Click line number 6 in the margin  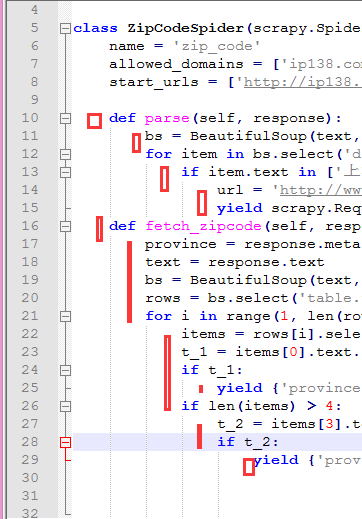pos(35,46)
